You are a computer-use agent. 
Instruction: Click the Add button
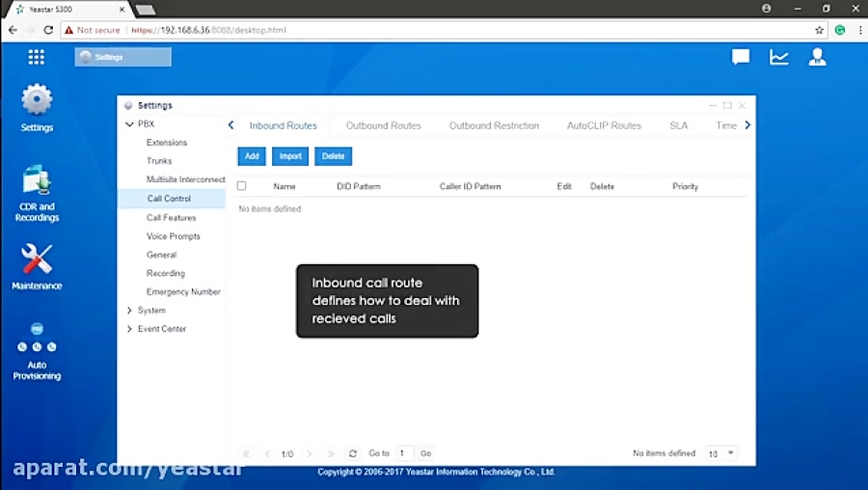pos(252,156)
